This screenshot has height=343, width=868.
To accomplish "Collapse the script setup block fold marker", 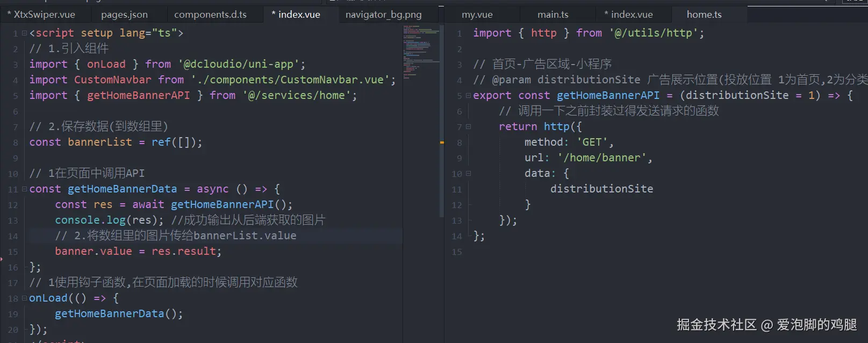I will [24, 33].
